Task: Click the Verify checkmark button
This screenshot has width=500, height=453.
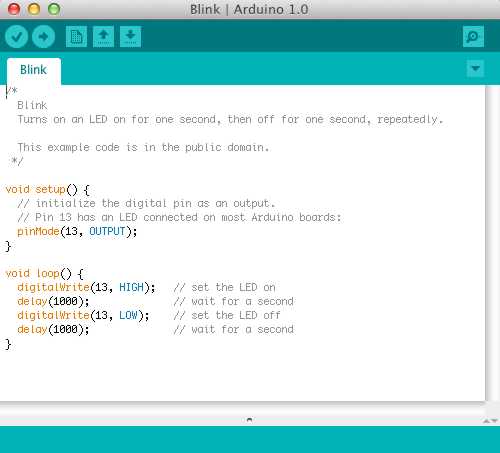Action: coord(16,36)
